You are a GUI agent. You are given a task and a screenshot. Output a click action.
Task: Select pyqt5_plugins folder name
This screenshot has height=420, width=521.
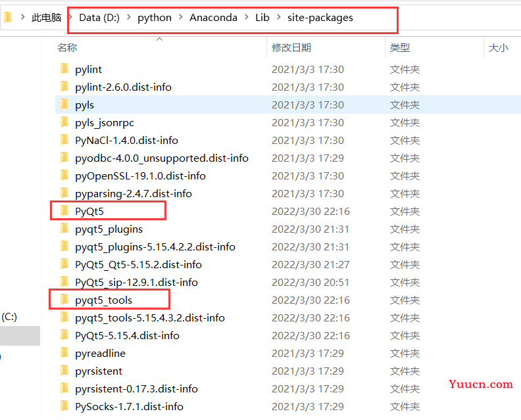tap(109, 229)
